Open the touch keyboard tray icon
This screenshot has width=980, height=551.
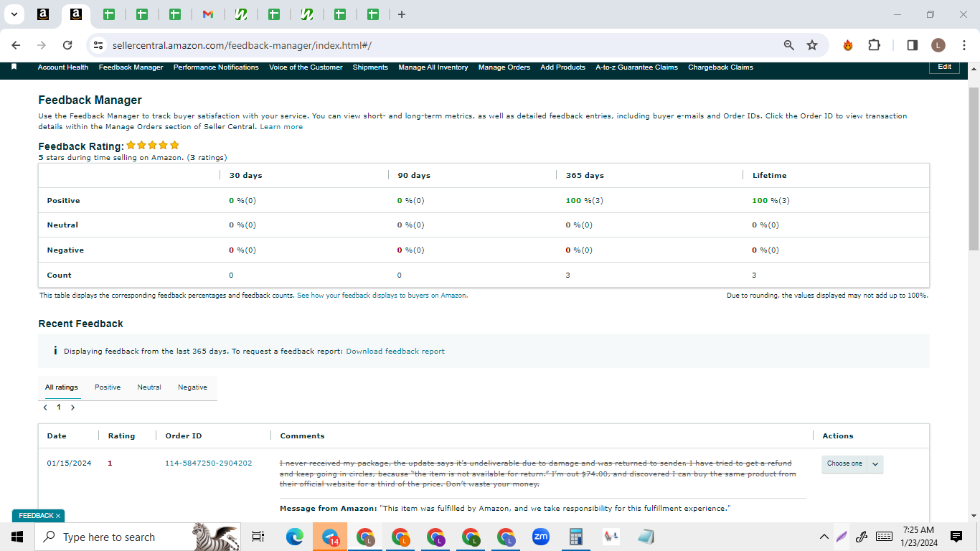[x=884, y=537]
